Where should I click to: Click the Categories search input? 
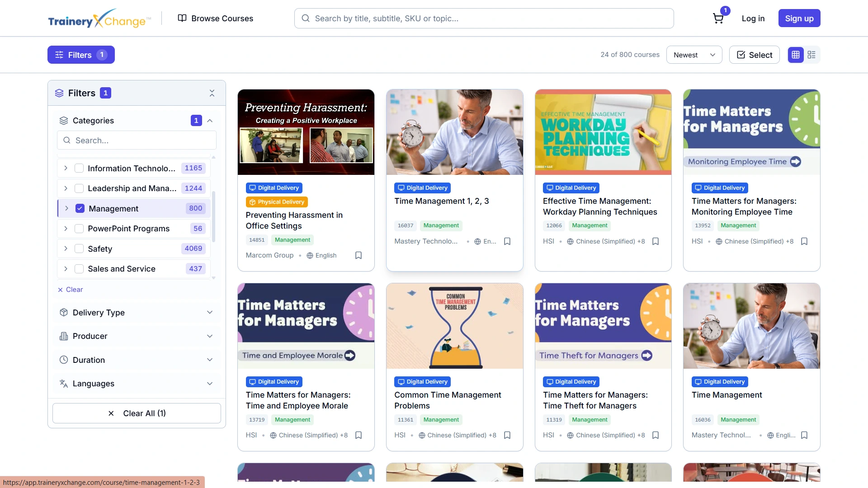(x=137, y=141)
